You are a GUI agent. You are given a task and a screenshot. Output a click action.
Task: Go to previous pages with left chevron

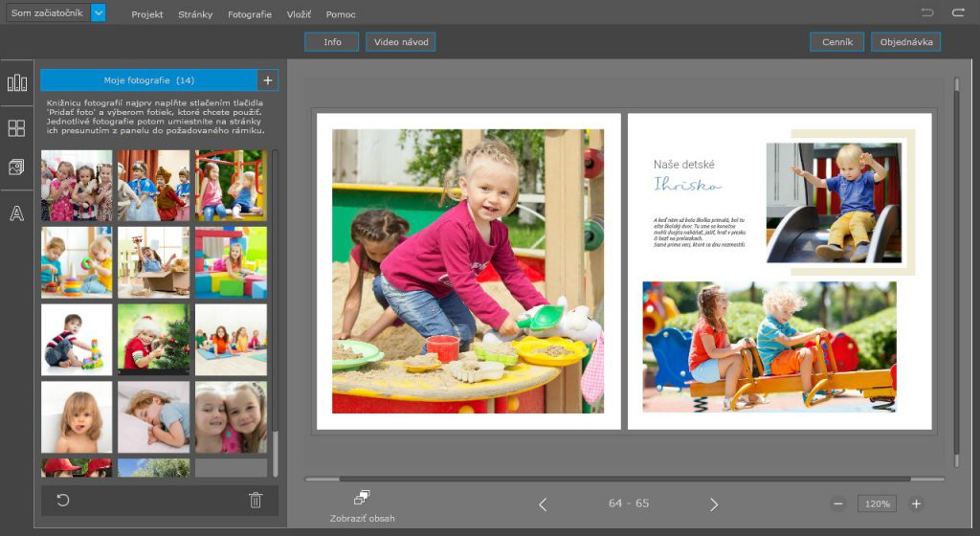[543, 503]
